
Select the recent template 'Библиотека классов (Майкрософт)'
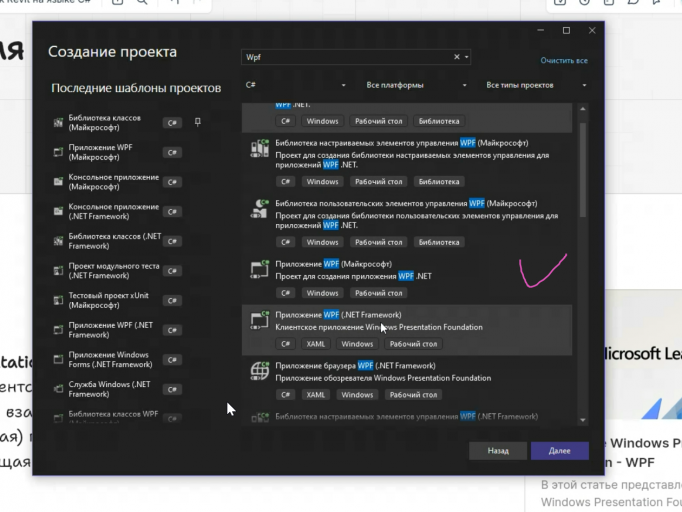point(117,123)
